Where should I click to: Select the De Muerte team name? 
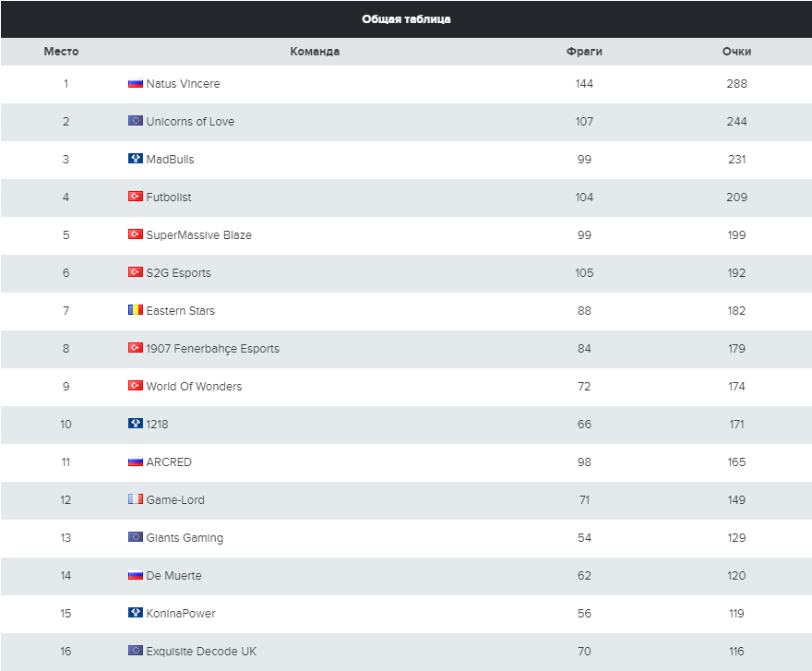pos(174,576)
